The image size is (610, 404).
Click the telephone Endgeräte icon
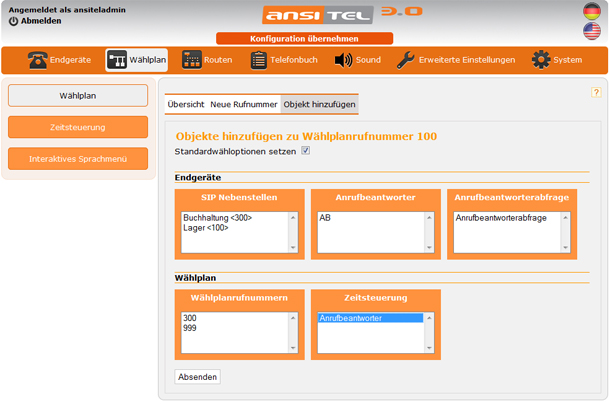[x=37, y=60]
